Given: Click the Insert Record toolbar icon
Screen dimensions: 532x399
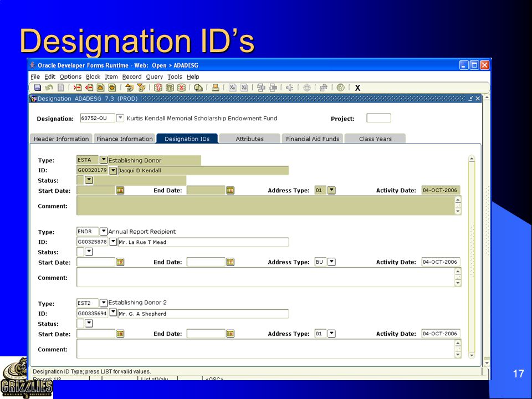Looking at the screenshot, I should (78, 88).
